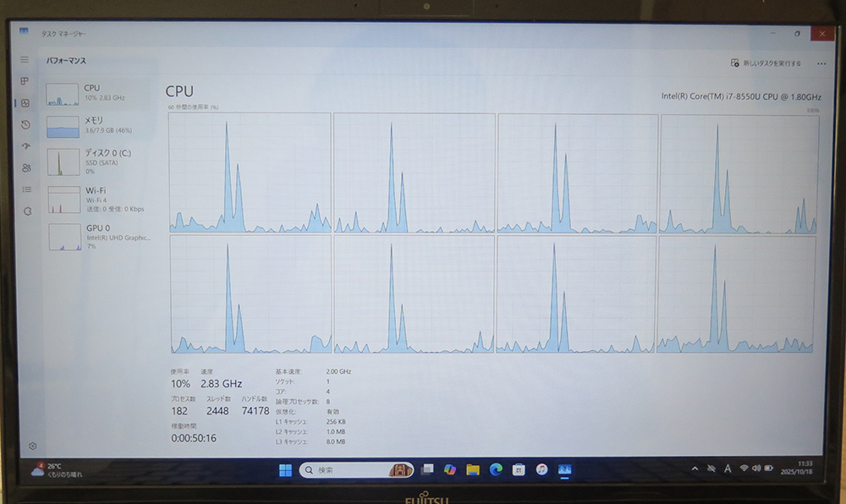Open the three-dot more options menu

point(821,63)
